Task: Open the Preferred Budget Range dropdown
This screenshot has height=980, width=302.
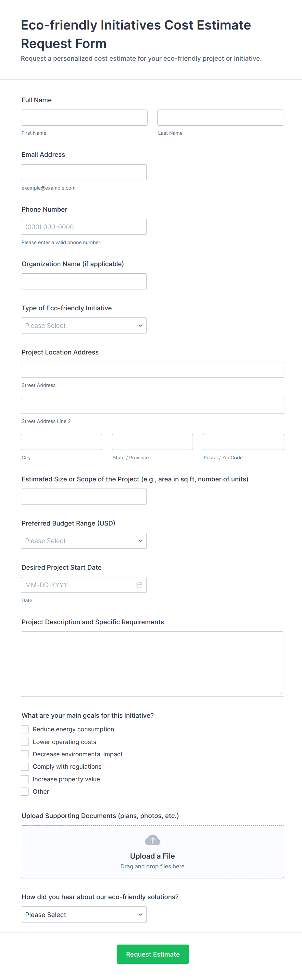Action: [84, 540]
